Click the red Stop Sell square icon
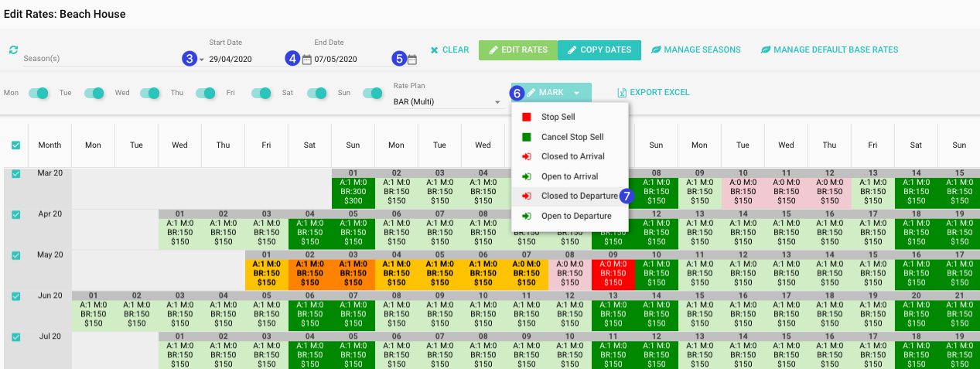The height and width of the screenshot is (369, 980). point(527,117)
